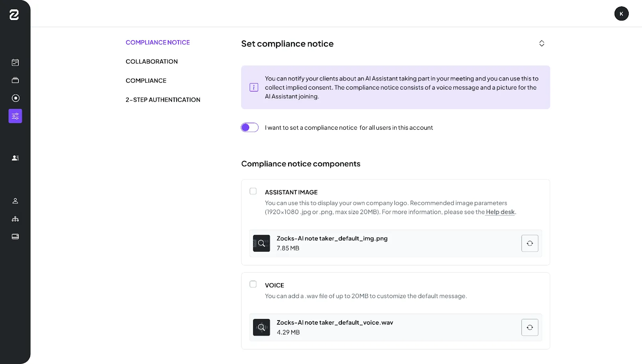Screen dimensions: 642x364
Task: Open the 2-STEP AUTHENTICATION section
Action: click(163, 100)
